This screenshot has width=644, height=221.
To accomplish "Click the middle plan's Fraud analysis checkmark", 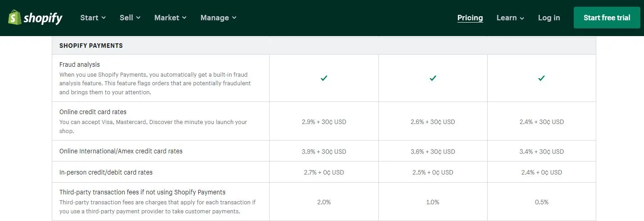I will tap(433, 78).
